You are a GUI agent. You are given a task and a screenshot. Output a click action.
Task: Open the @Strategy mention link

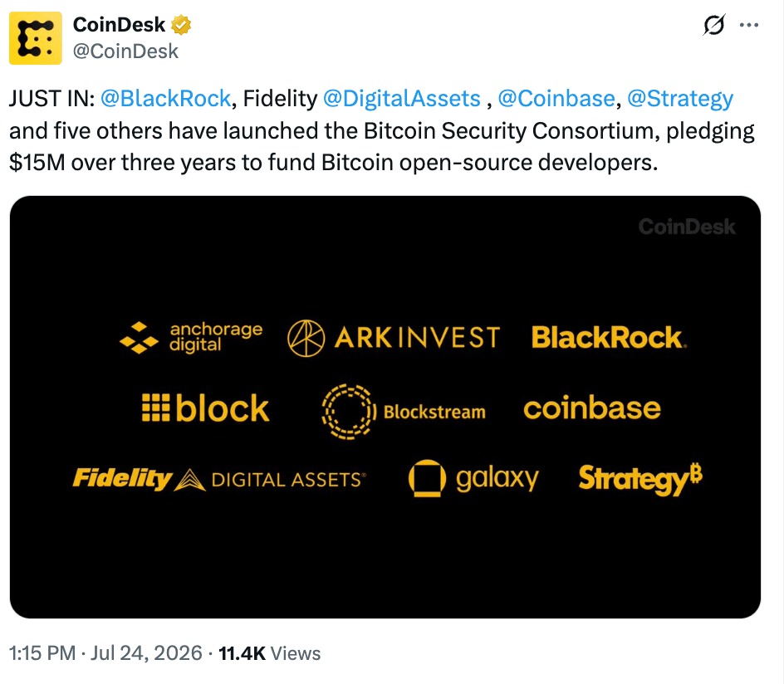tap(680, 100)
